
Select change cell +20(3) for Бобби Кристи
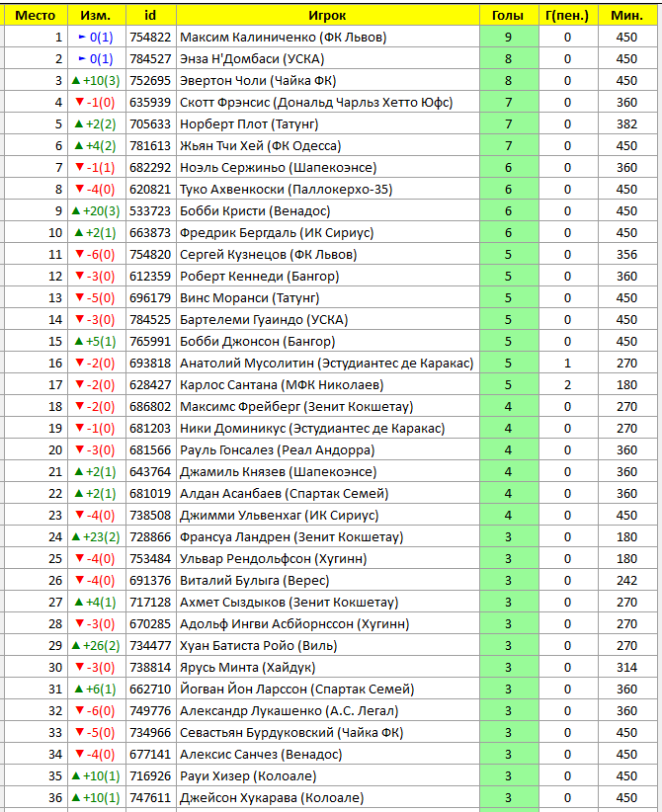coord(97,211)
